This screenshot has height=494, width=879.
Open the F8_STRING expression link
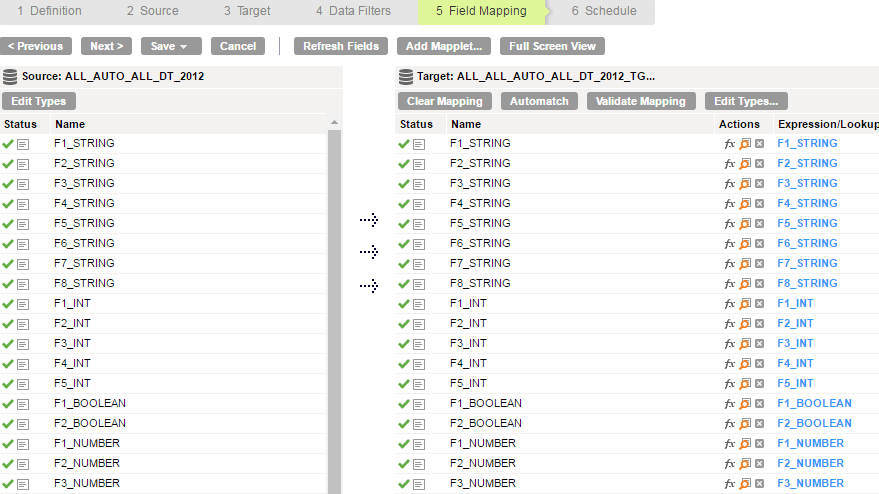[x=807, y=283]
